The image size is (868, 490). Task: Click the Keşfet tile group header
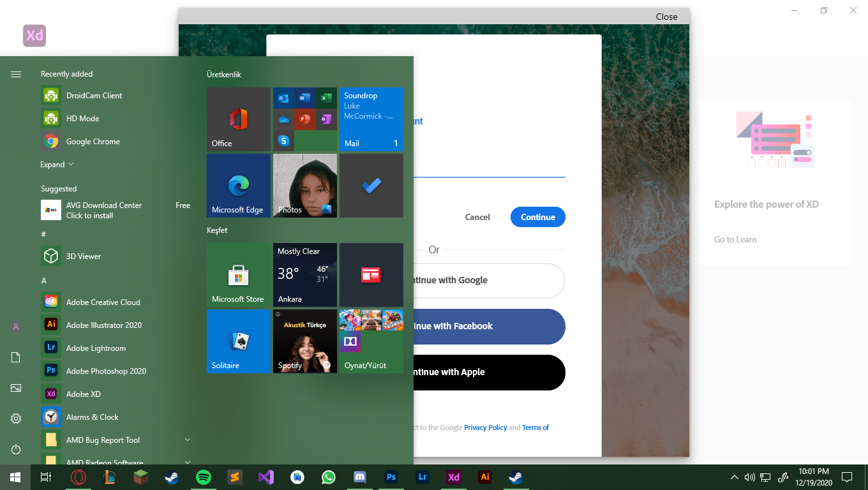pos(217,230)
